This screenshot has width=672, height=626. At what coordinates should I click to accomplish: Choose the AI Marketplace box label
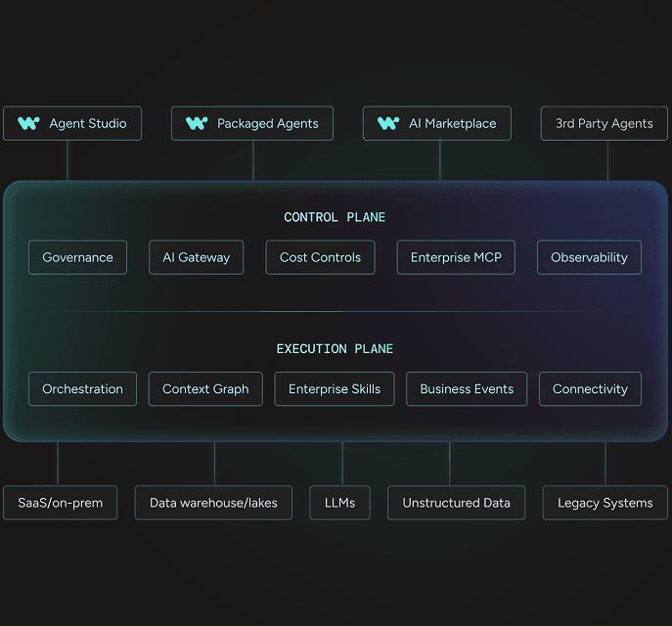click(453, 123)
